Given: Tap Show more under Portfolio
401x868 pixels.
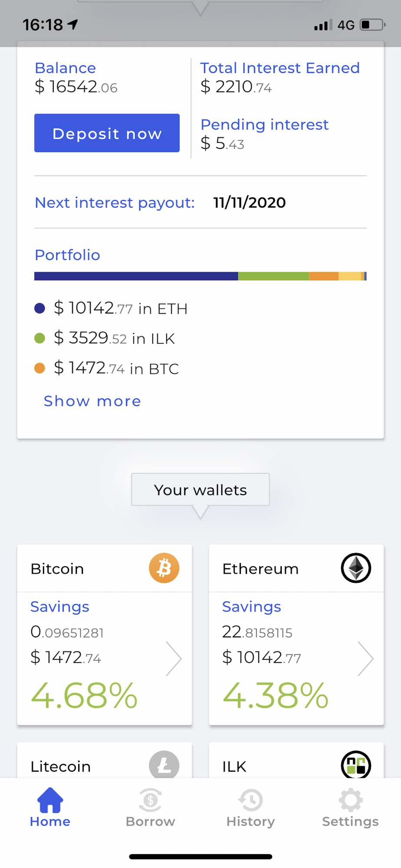Looking at the screenshot, I should click(x=92, y=401).
